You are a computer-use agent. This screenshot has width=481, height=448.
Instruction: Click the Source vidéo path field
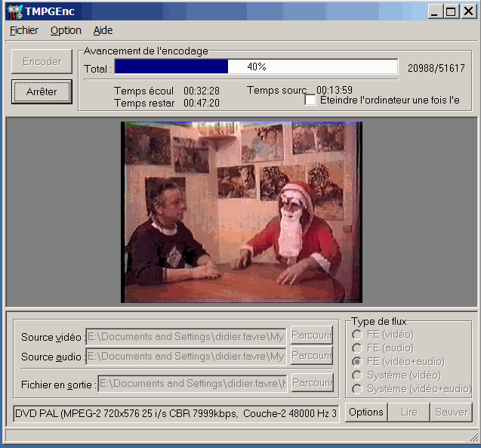[x=187, y=336]
